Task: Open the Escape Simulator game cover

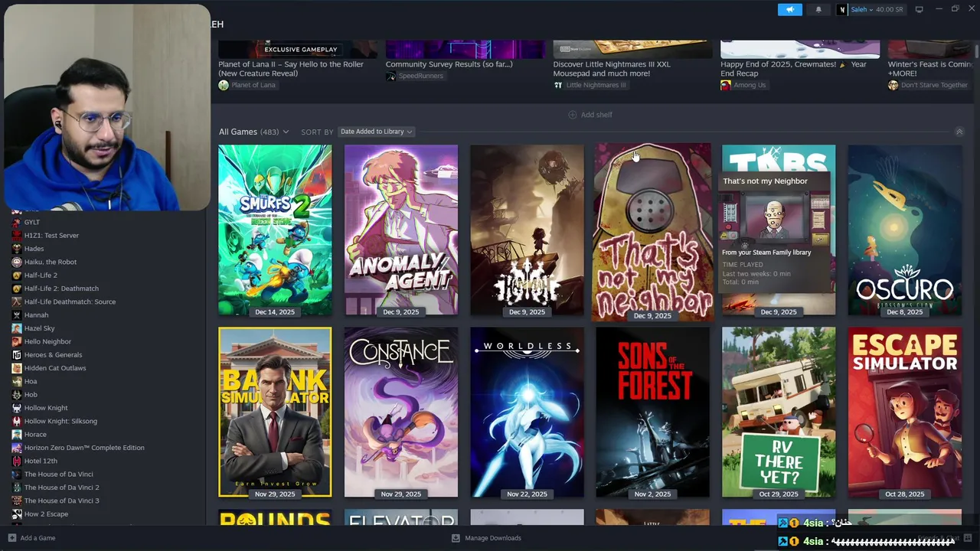Action: (x=905, y=412)
